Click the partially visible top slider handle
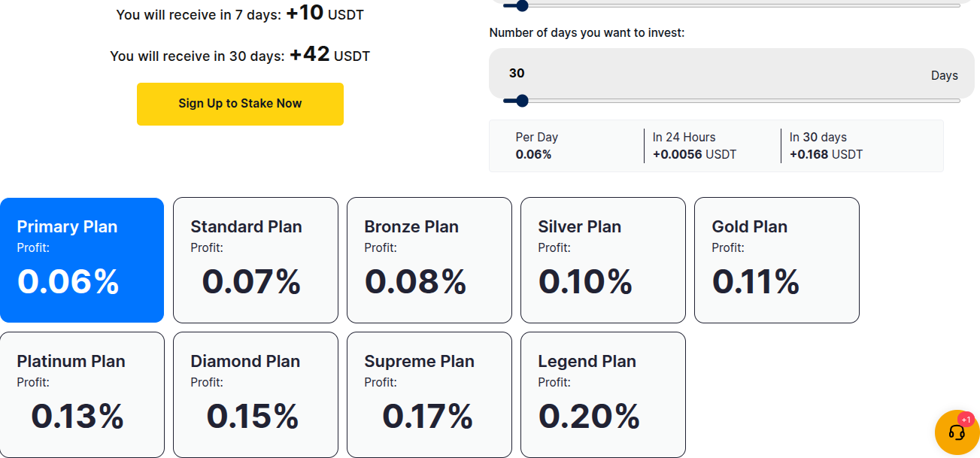Viewport: 980px width, 458px height. click(x=522, y=6)
